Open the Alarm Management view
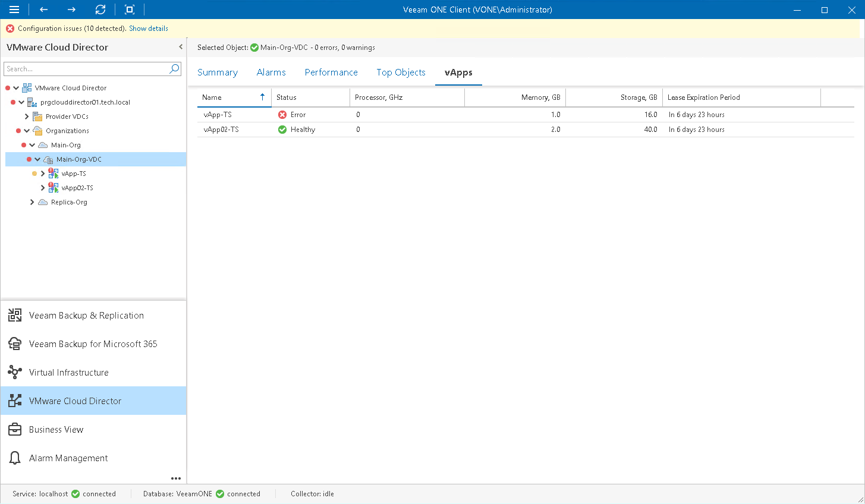Viewport: 865px width, 504px height. coord(93,458)
